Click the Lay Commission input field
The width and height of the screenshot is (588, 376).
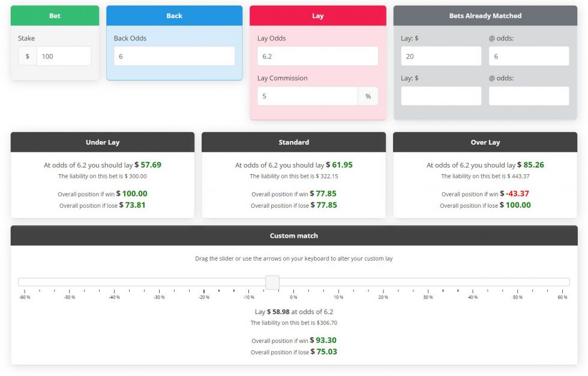coord(307,96)
